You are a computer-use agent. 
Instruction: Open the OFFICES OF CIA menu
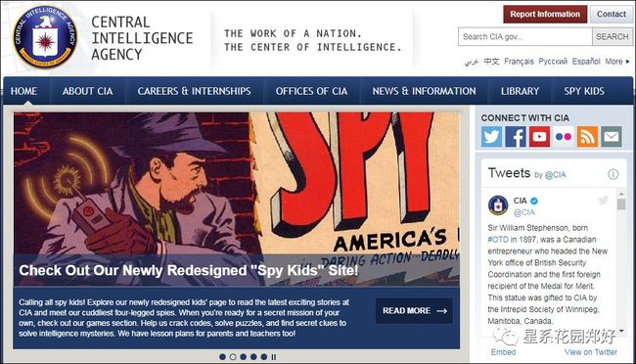tap(311, 91)
